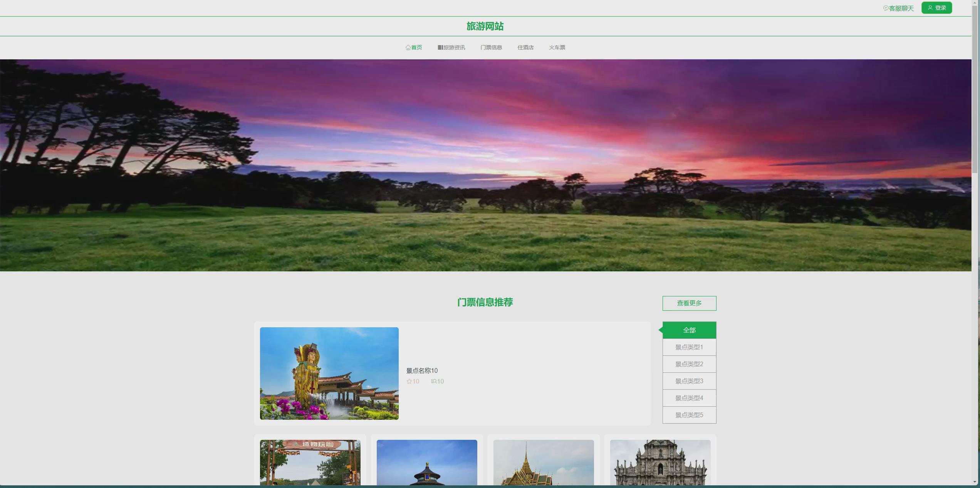980x488 pixels.
Task: Select the 景点类型3 filter
Action: [x=689, y=381]
